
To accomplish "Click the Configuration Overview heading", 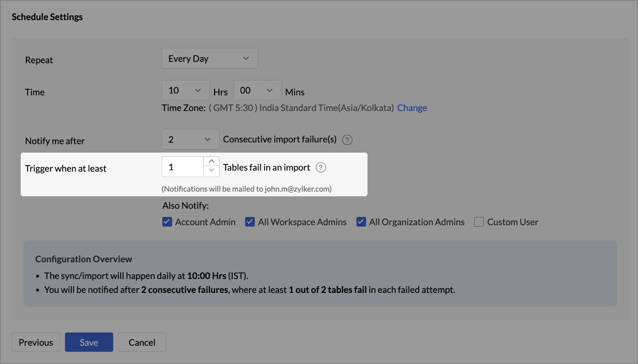I will [84, 259].
